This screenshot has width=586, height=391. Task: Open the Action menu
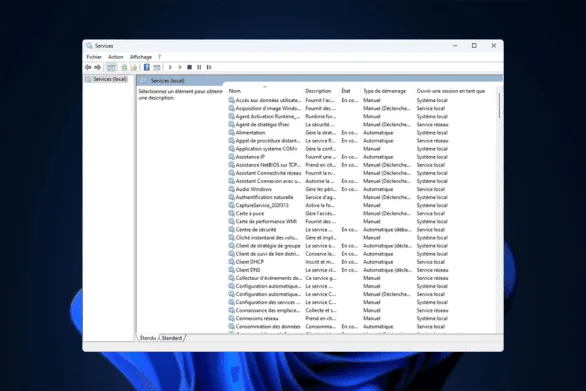click(x=115, y=57)
